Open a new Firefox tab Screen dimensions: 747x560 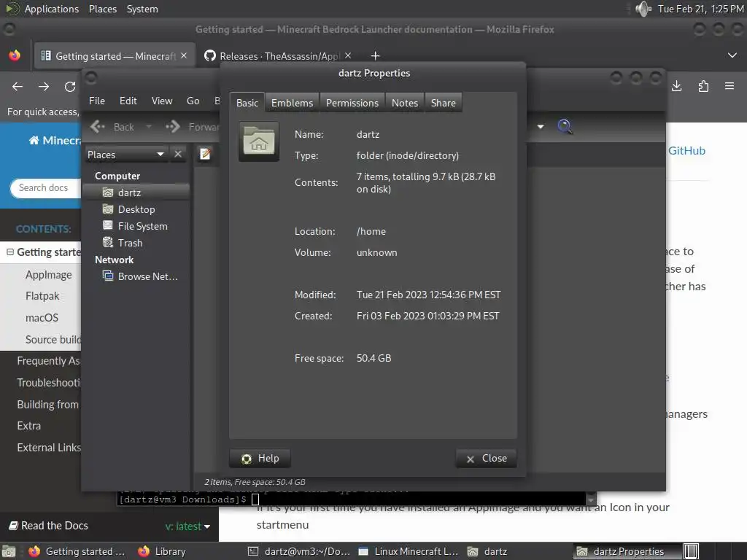[x=376, y=55]
